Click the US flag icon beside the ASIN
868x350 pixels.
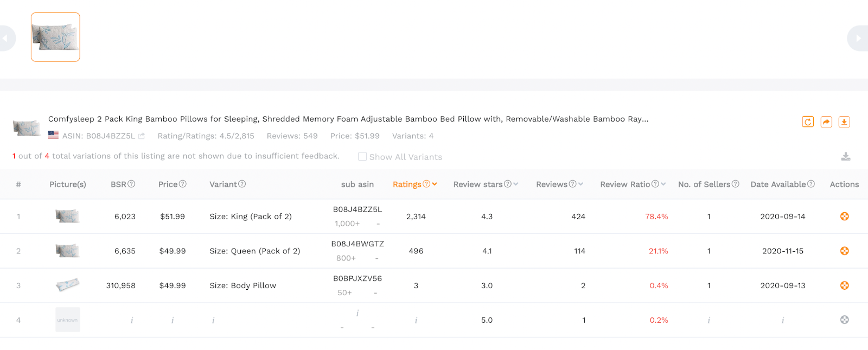(53, 135)
